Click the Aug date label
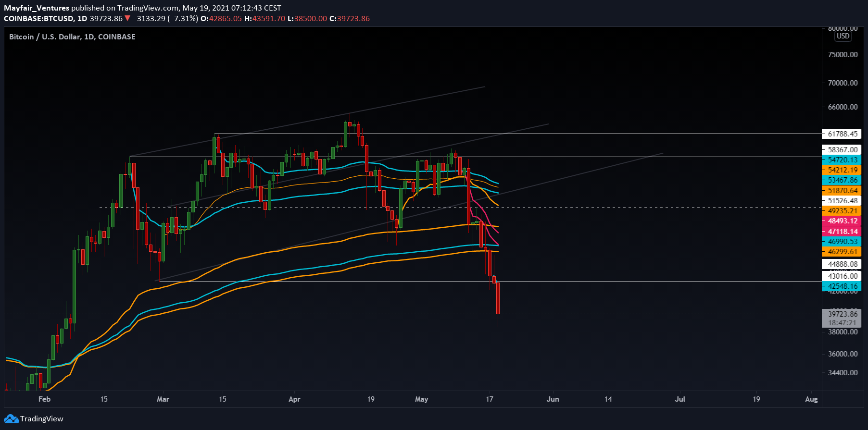Screen dimensions: 868x430 [811, 399]
